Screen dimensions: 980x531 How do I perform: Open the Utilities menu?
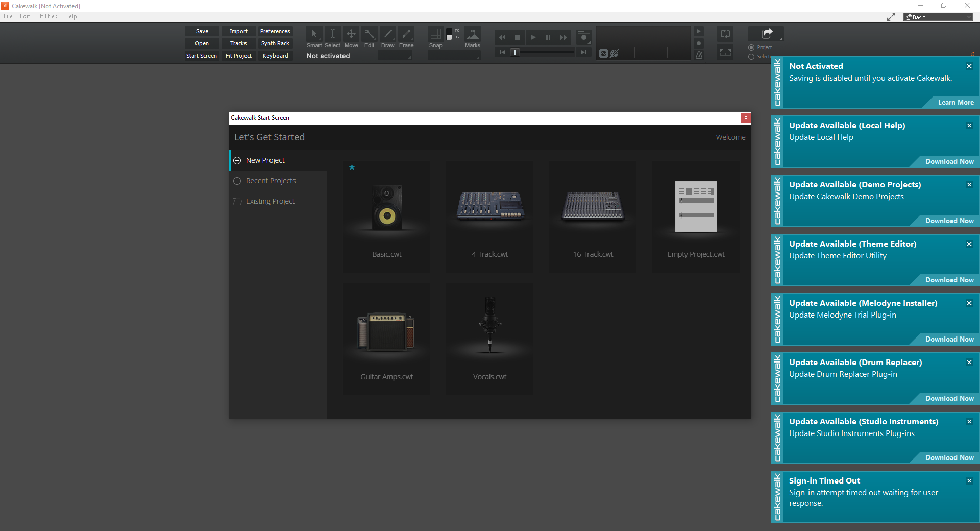point(47,16)
